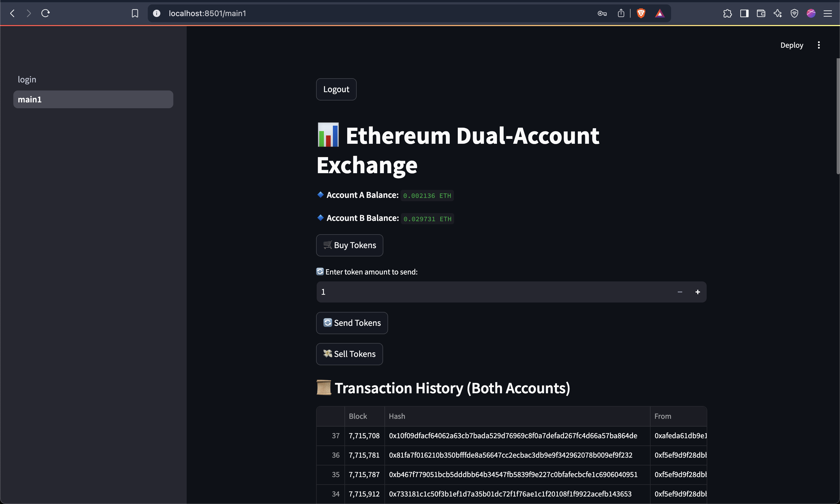Click the Logout button
The height and width of the screenshot is (504, 840).
coord(336,89)
